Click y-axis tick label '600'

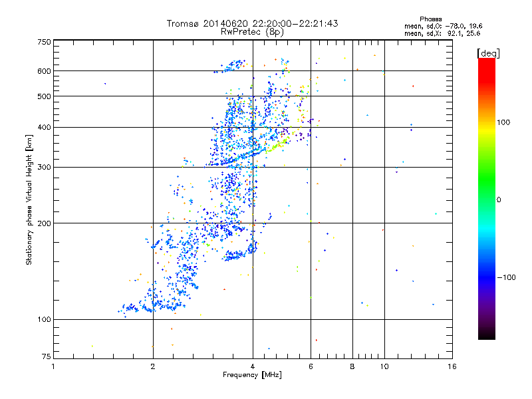tap(44, 71)
